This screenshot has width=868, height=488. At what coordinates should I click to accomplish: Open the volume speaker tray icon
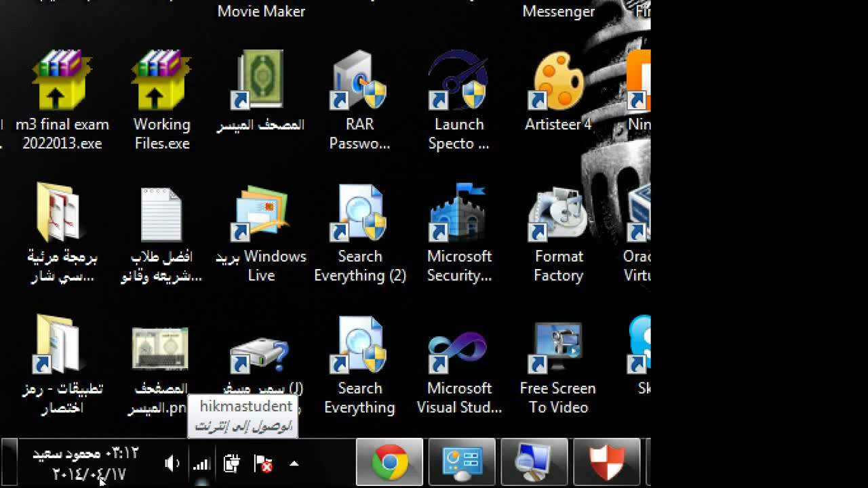click(x=172, y=464)
